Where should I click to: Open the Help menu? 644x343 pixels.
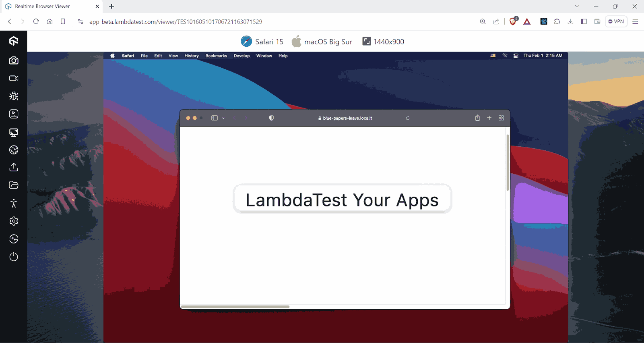click(x=283, y=56)
